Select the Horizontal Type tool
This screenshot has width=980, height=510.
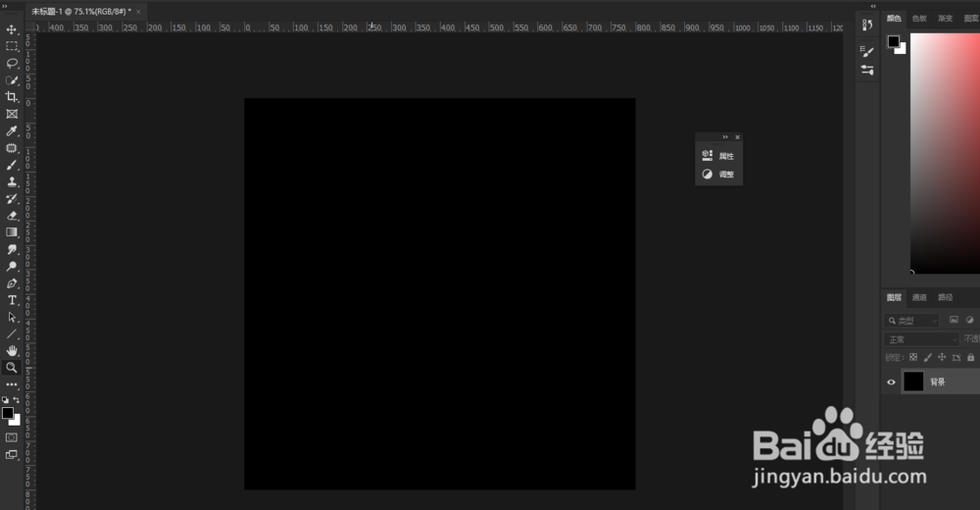[11, 300]
